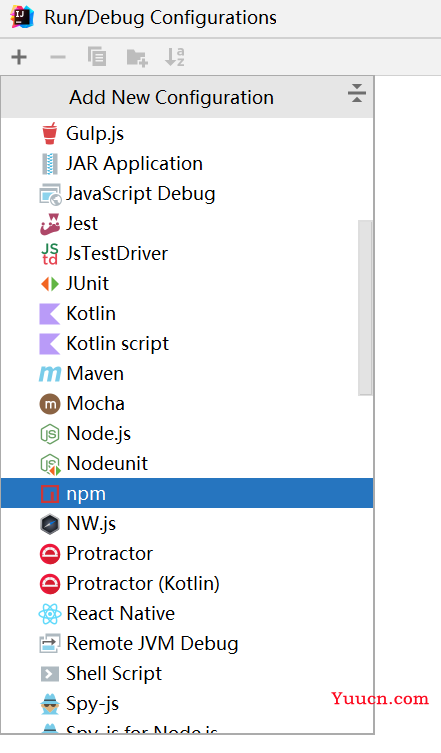441x753 pixels.
Task: Click the Copy Configuration icon
Action: pos(97,57)
